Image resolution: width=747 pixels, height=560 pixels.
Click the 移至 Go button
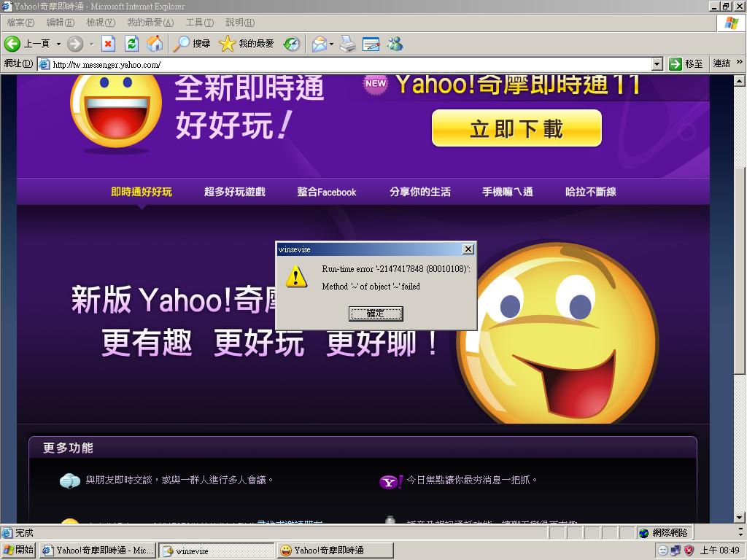pyautogui.click(x=686, y=64)
